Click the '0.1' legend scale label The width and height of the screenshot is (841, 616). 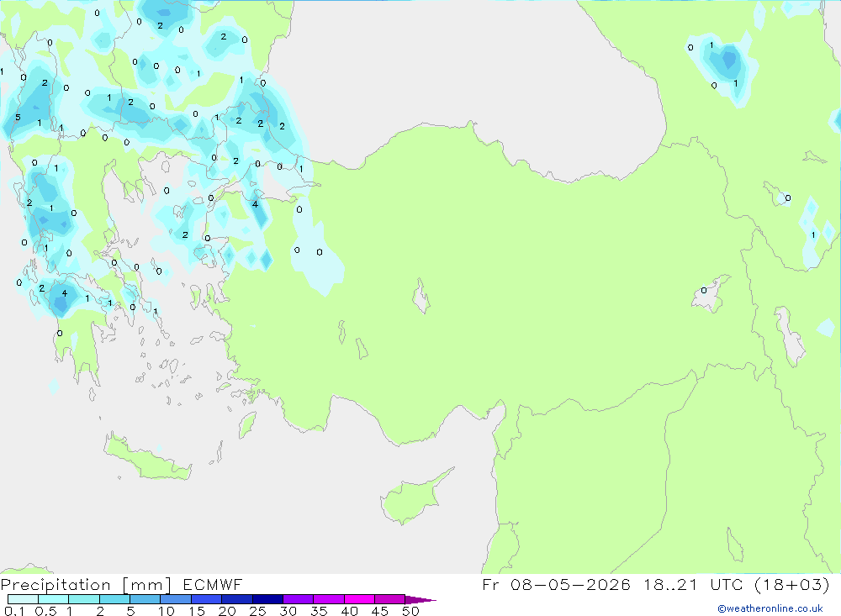(x=14, y=611)
